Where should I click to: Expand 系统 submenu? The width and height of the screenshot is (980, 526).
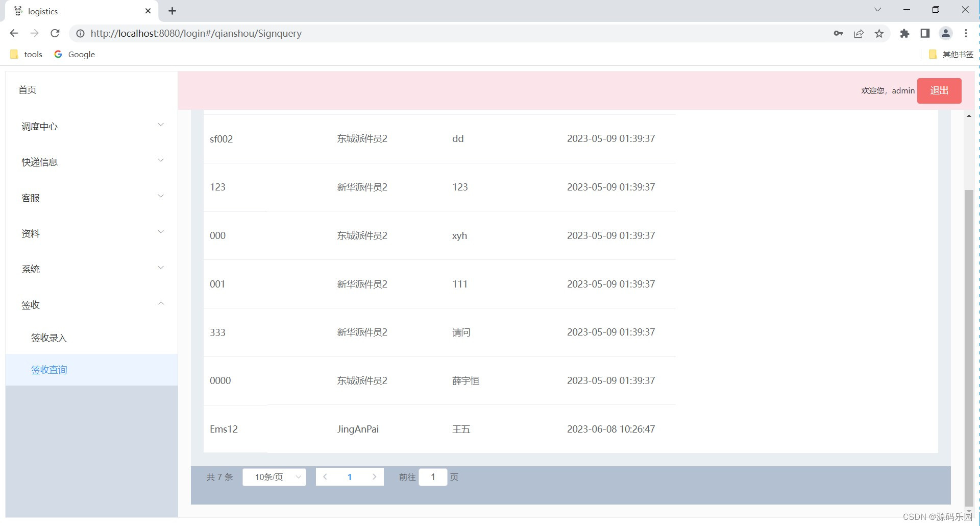click(x=92, y=269)
